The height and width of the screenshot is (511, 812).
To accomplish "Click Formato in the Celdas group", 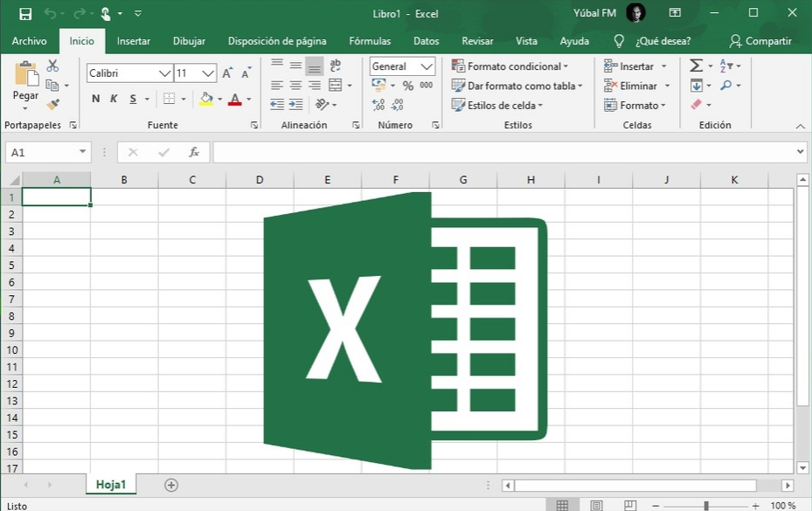I will [x=635, y=105].
